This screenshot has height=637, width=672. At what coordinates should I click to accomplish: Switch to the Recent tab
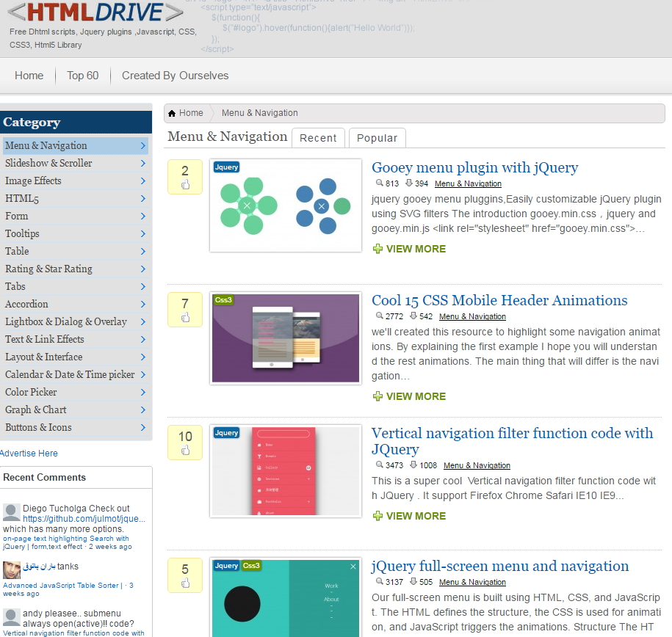pos(318,138)
